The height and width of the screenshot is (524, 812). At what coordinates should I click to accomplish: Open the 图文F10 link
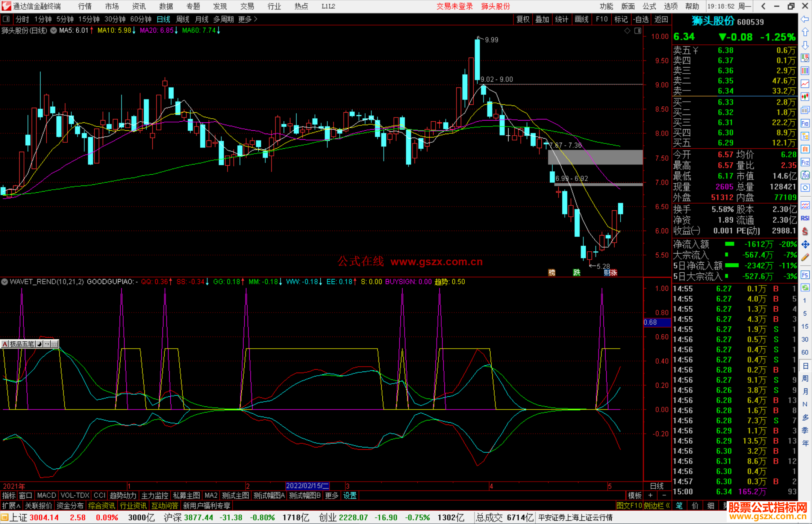click(629, 506)
